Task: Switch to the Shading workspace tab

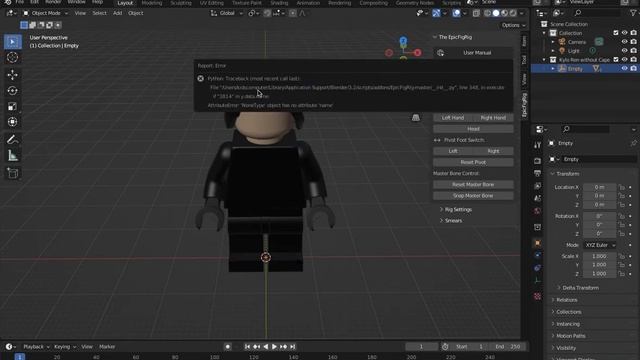Action: click(x=279, y=3)
